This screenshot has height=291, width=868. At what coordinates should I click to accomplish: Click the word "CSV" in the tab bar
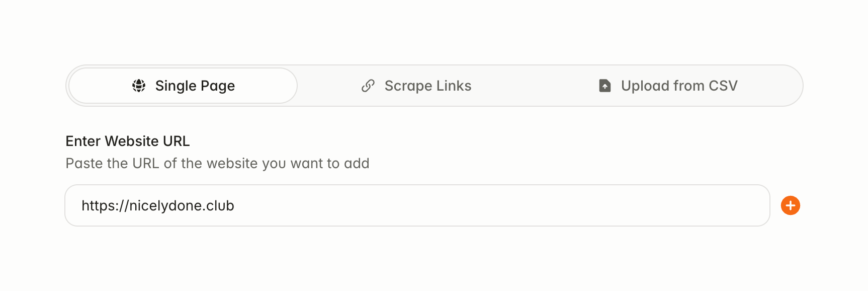[x=723, y=86]
